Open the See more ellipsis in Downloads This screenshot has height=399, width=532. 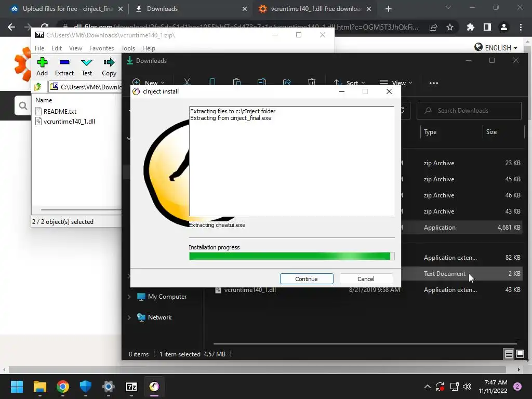click(x=434, y=83)
